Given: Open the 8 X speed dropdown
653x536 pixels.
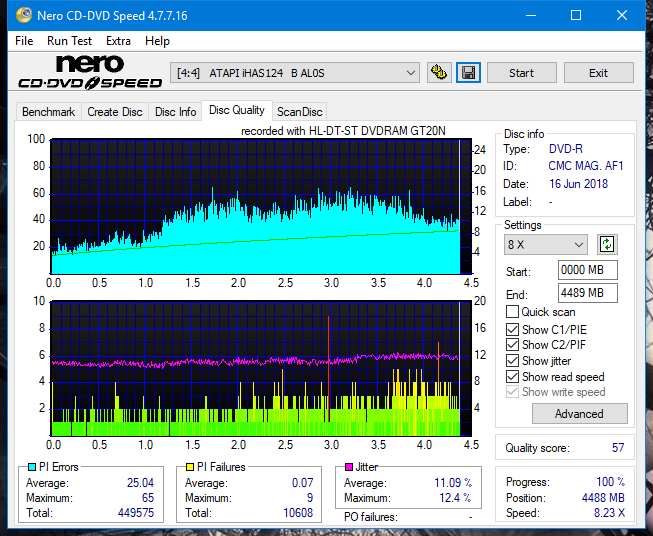Looking at the screenshot, I should [545, 244].
